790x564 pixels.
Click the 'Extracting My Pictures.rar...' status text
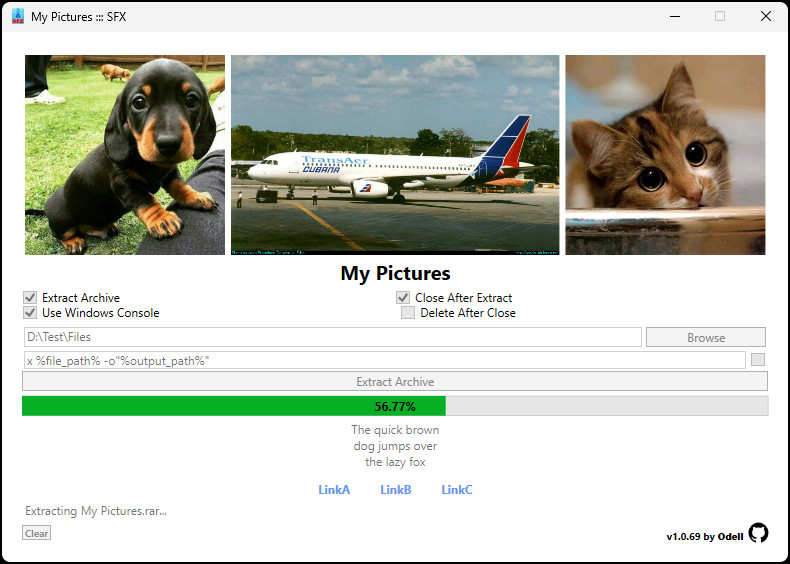(96, 511)
